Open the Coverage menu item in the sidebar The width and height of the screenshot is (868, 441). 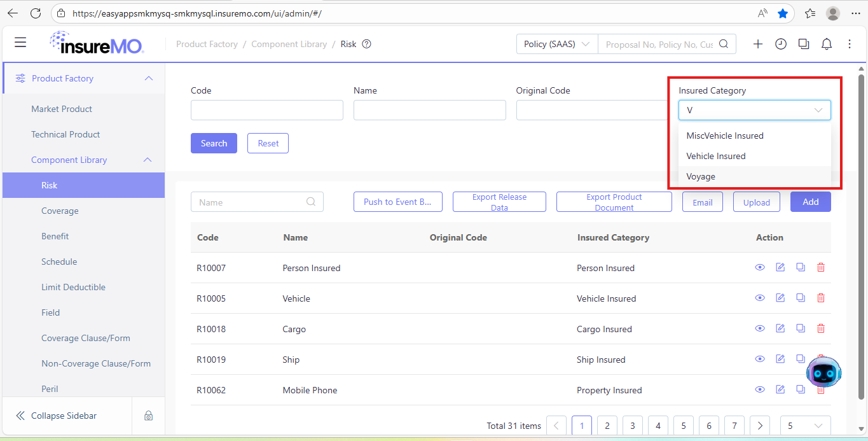click(x=60, y=211)
